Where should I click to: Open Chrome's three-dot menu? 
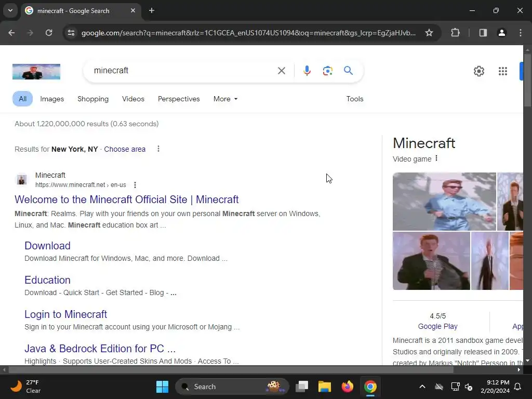(x=521, y=33)
